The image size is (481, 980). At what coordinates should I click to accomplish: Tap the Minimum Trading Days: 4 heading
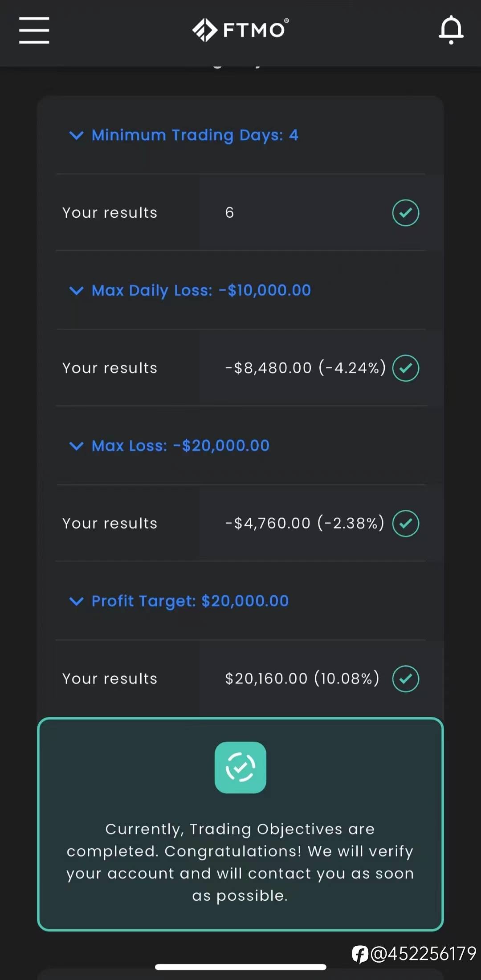tap(195, 135)
